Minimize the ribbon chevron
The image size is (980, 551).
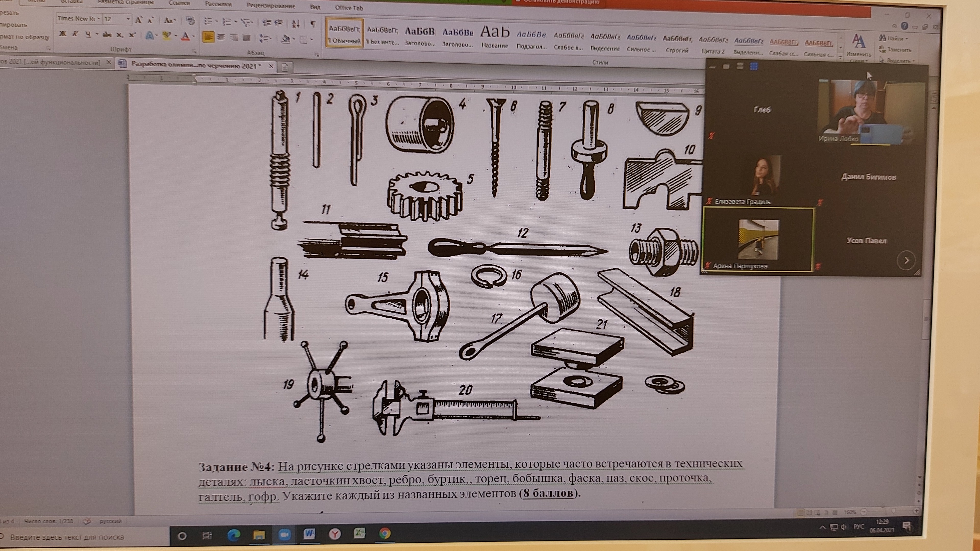(x=895, y=26)
